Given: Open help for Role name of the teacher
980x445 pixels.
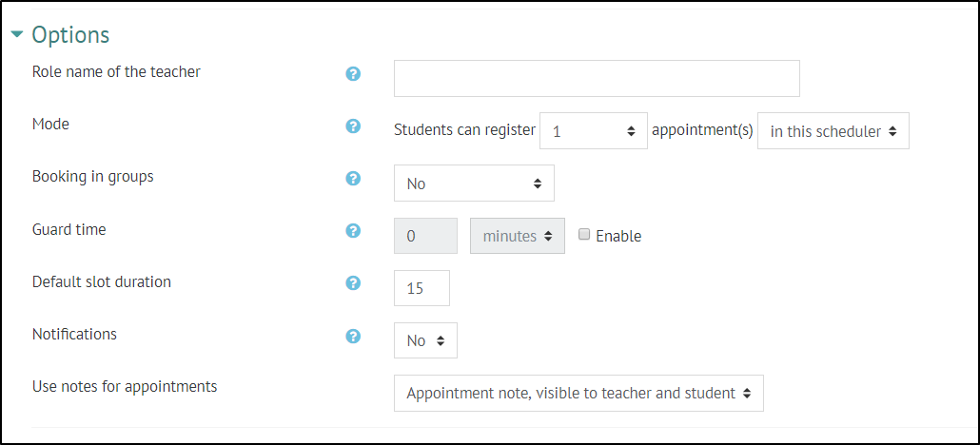Looking at the screenshot, I should [x=353, y=74].
